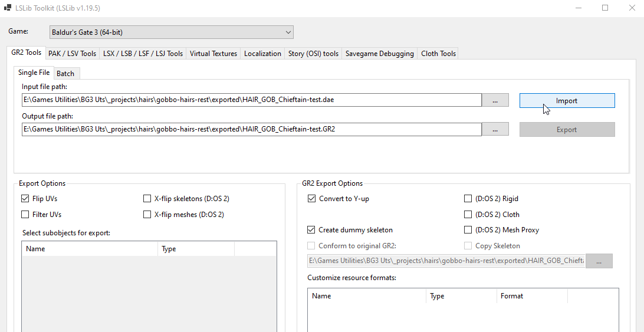Click the LSLib Toolkit app icon in title bar
This screenshot has height=332, width=644.
(x=8, y=8)
